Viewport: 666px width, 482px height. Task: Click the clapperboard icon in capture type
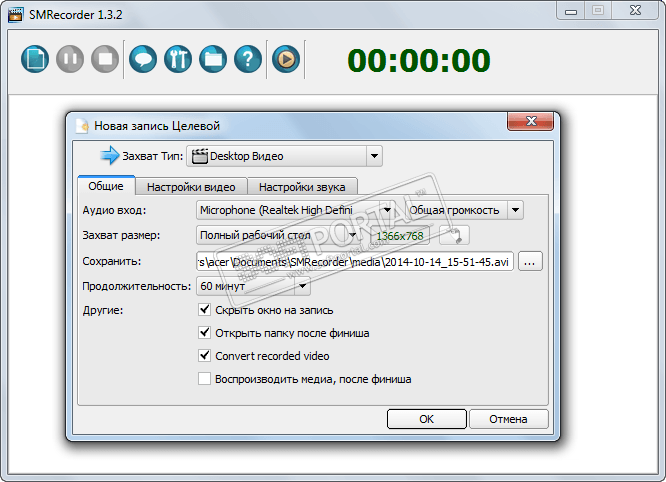click(199, 156)
